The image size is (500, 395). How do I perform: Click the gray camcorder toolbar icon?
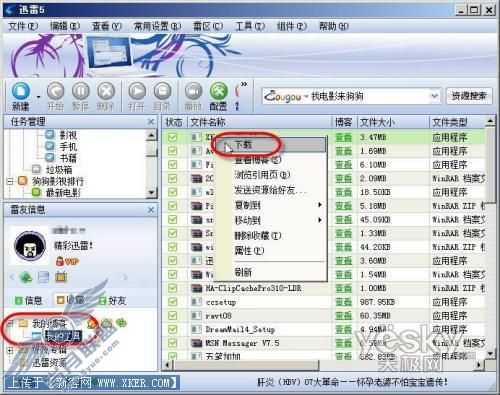[x=193, y=91]
